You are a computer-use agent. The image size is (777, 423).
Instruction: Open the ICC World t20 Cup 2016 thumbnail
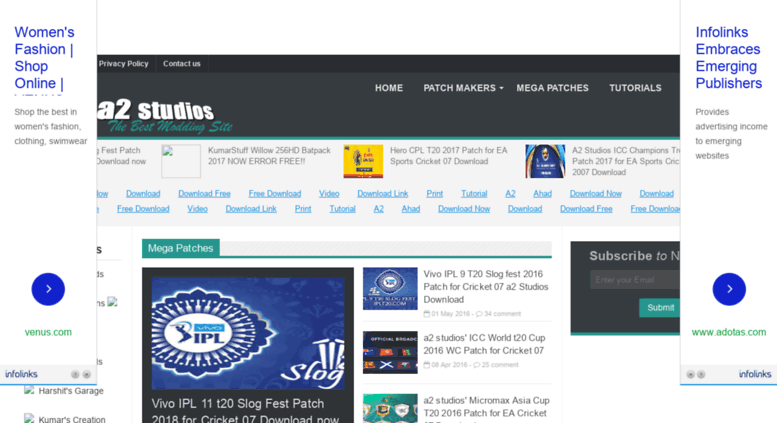(x=390, y=352)
